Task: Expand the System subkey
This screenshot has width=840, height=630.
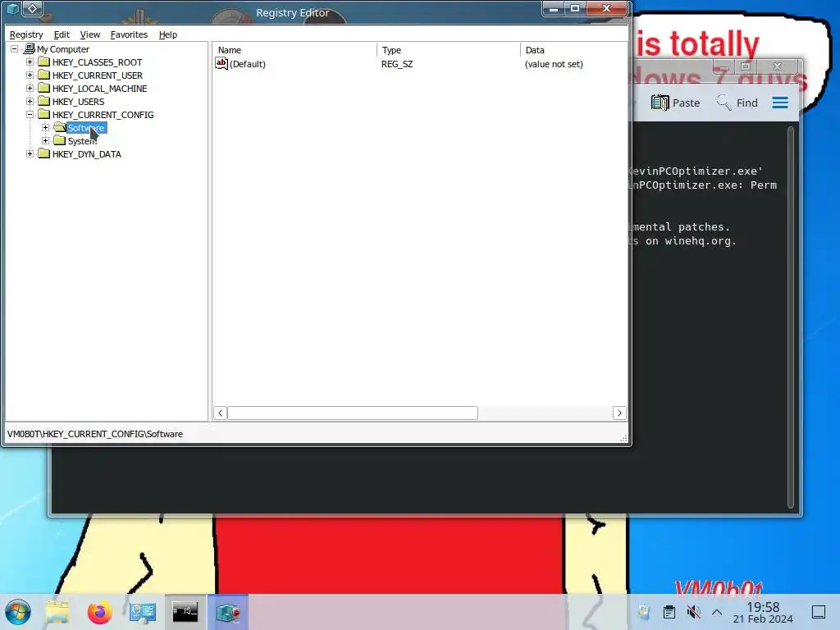Action: point(46,141)
